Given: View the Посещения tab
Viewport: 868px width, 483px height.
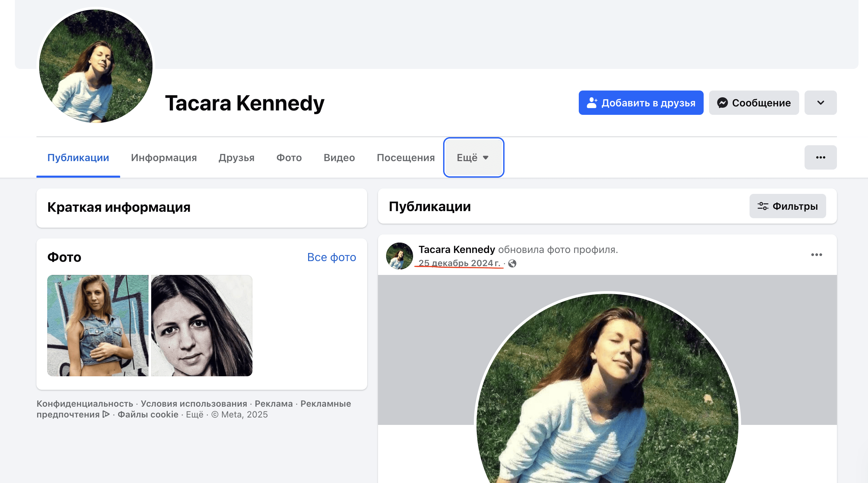Looking at the screenshot, I should tap(406, 158).
